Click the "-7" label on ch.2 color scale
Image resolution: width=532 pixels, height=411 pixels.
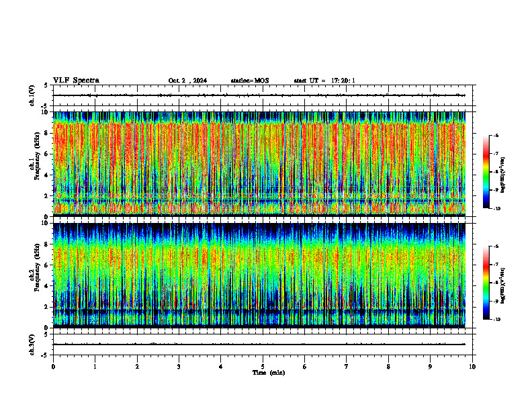coord(496,265)
